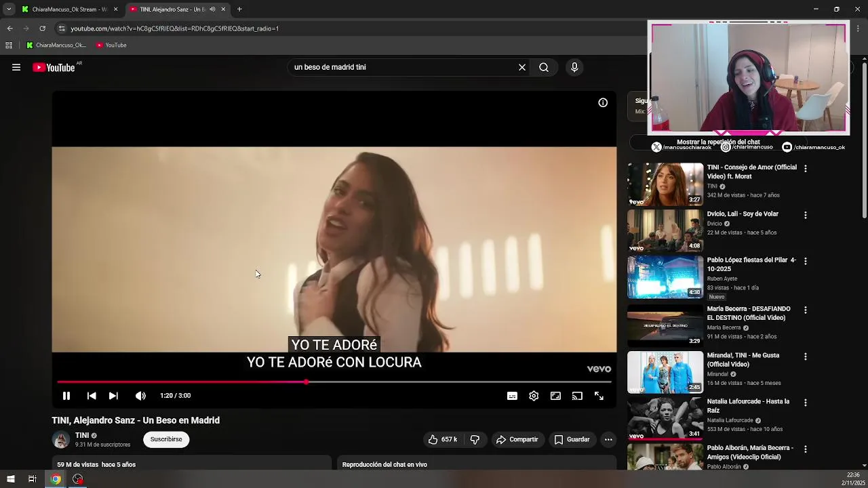Mute the video volume
The image size is (868, 488).
pos(140,396)
